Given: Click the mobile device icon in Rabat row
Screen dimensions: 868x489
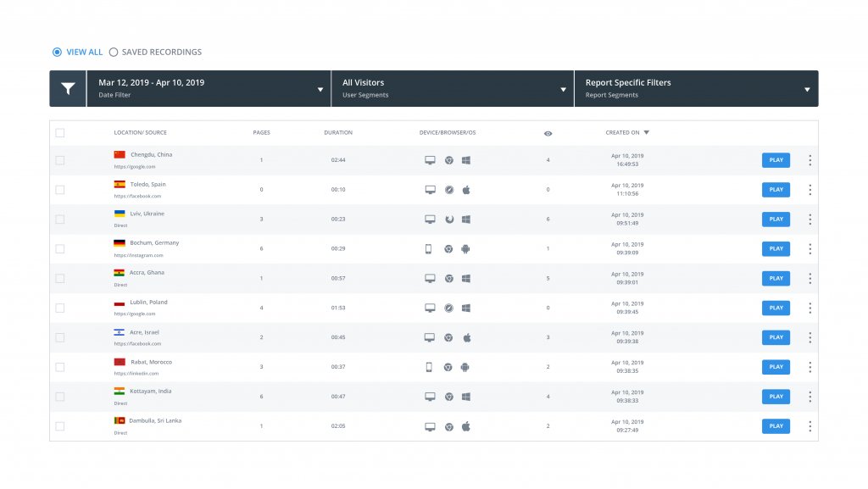Looking at the screenshot, I should click(429, 367).
